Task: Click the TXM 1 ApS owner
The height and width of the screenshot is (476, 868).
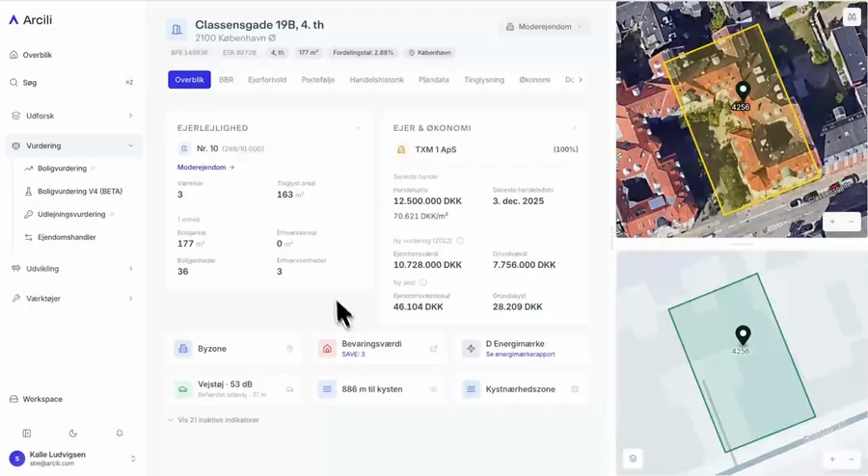Action: pos(436,149)
